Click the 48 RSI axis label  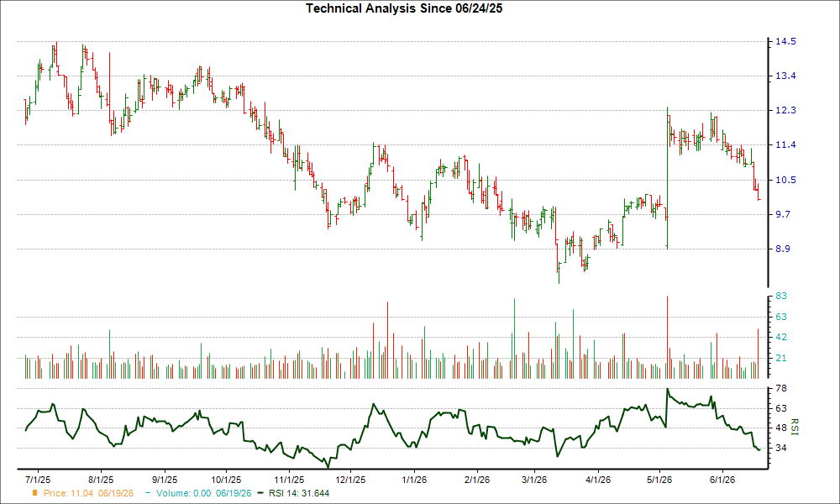pyautogui.click(x=781, y=428)
